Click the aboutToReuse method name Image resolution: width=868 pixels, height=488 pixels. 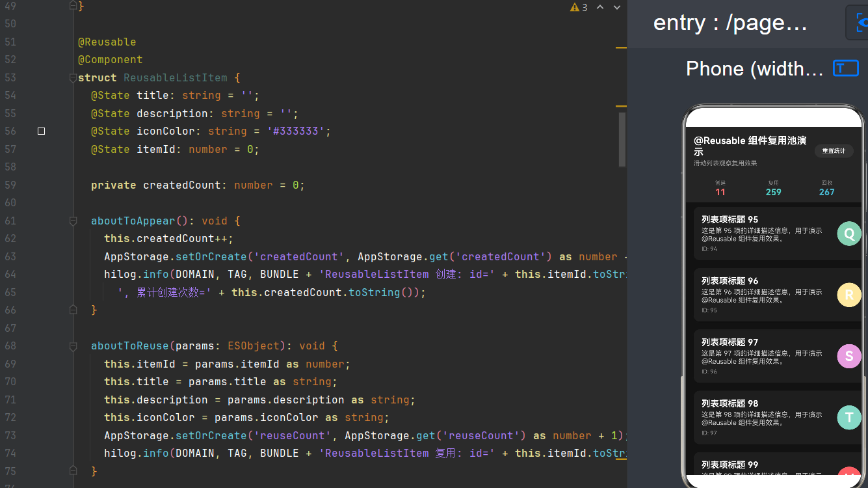130,346
